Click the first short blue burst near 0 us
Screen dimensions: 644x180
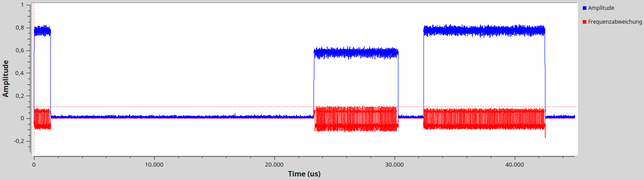[42, 31]
